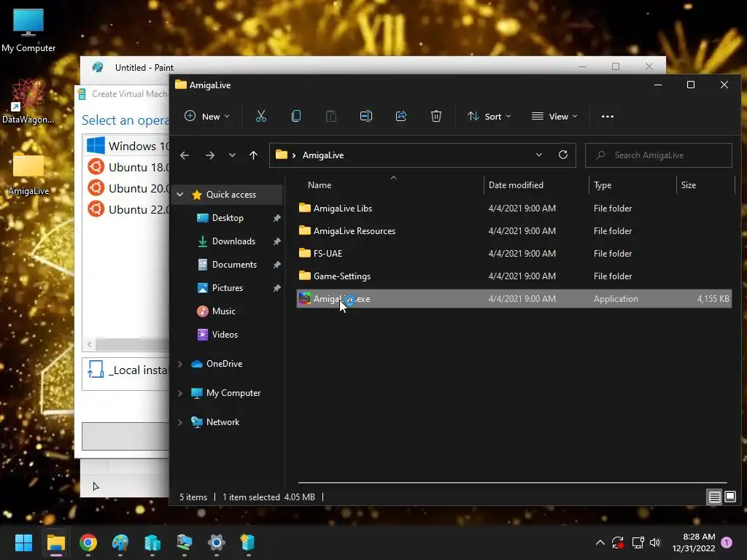Collapse the Quick access tree node
Image resolution: width=747 pixels, height=560 pixels.
180,194
